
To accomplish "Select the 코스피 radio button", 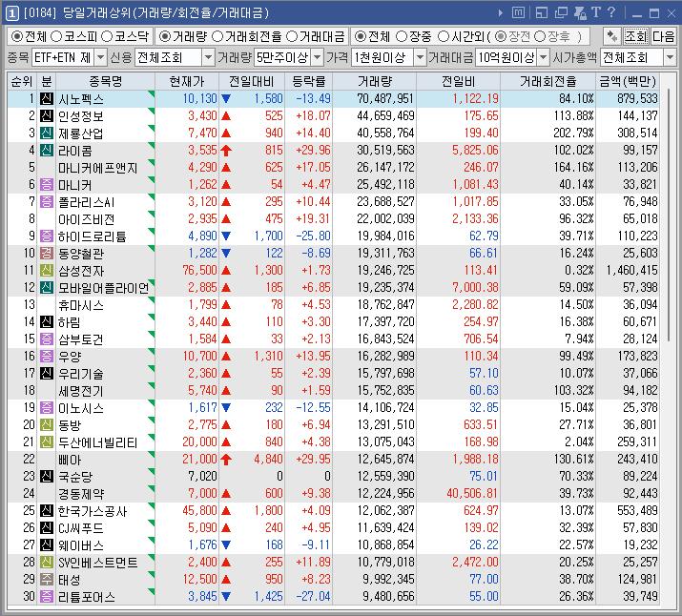I will (x=56, y=36).
